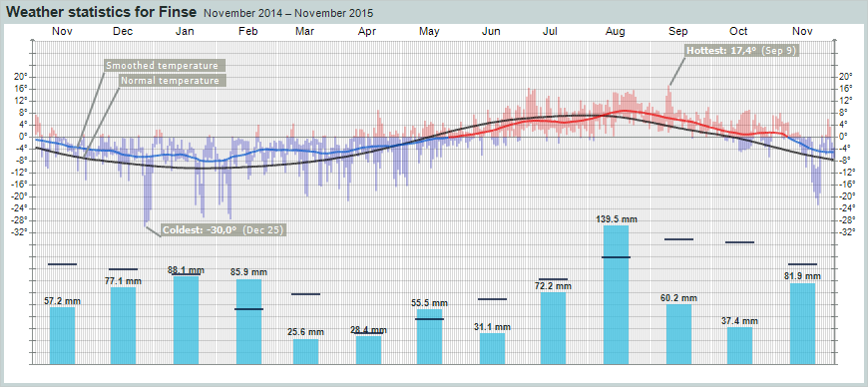Screen dimensions: 868x387
Task: Click the "Feb" month label
Action: tap(248, 32)
